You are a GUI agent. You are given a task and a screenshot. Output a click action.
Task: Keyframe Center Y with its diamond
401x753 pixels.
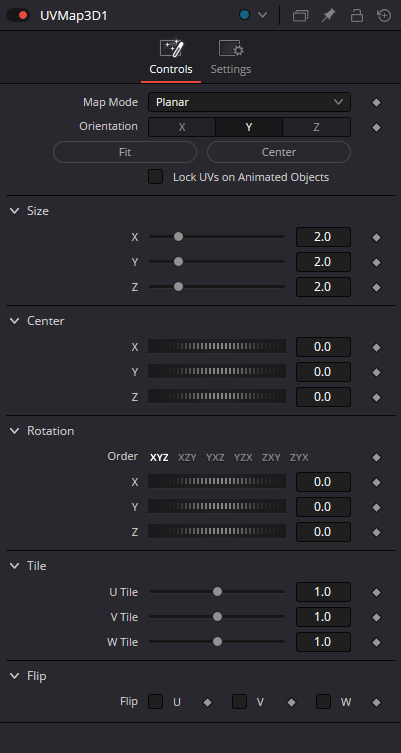377,372
